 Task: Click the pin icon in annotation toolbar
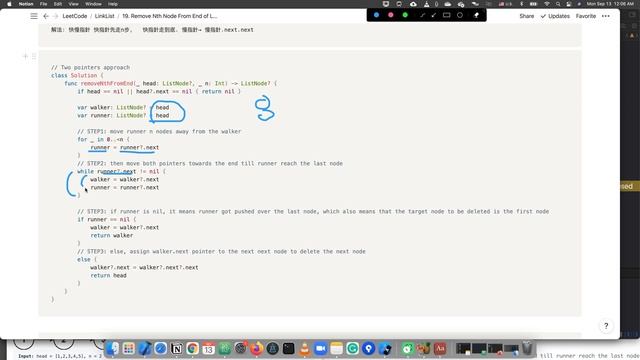(476, 15)
